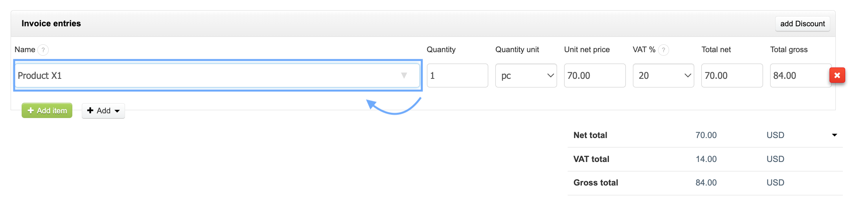Click the Product X1 name field
The image size is (868, 211).
(204, 75)
